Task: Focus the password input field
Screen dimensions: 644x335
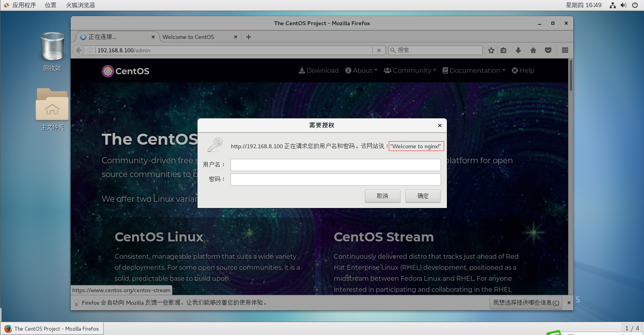Action: click(x=336, y=179)
